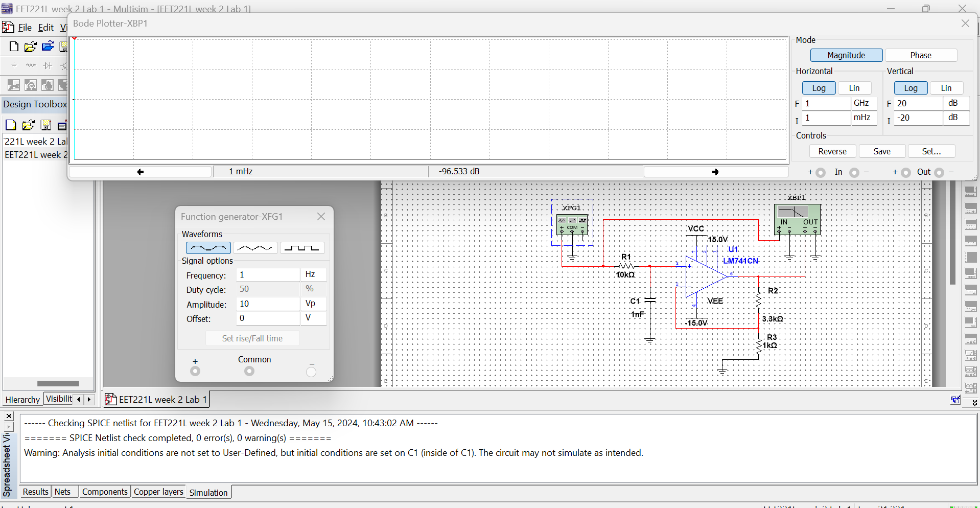Switch Bode Plotter to Phase mode
This screenshot has height=508, width=980.
click(921, 55)
